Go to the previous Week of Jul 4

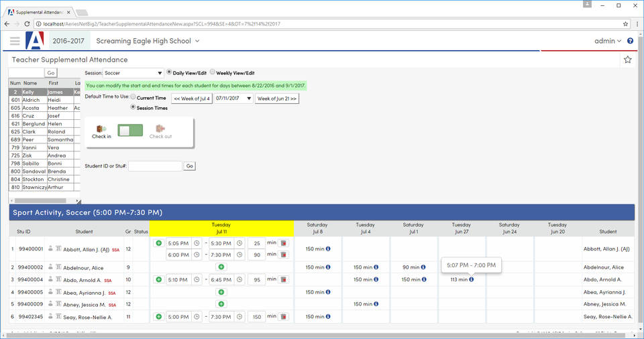pos(192,98)
